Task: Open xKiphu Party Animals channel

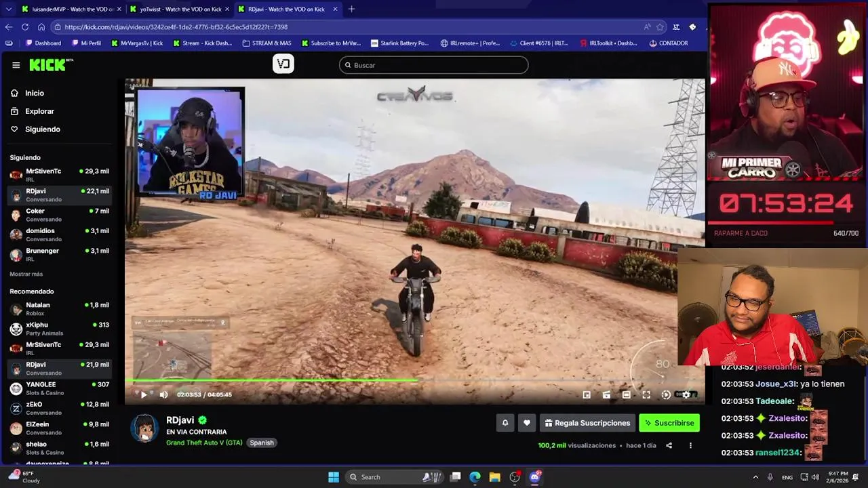Action: click(x=60, y=329)
